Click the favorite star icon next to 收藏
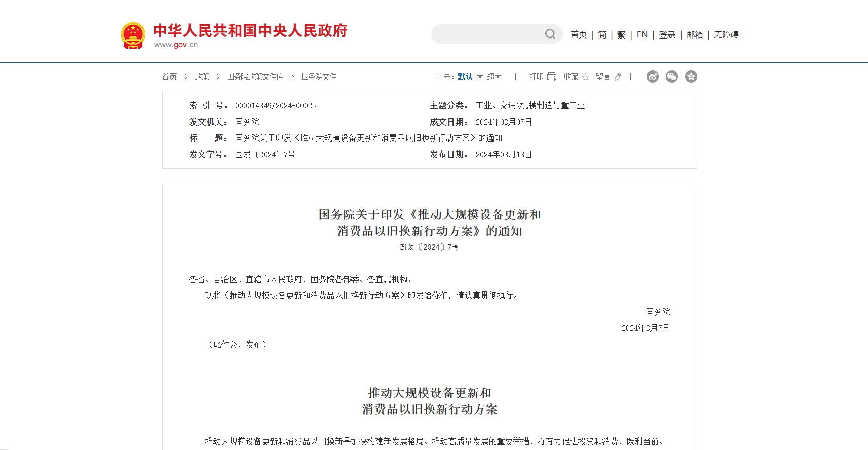The width and height of the screenshot is (868, 450). click(x=586, y=77)
